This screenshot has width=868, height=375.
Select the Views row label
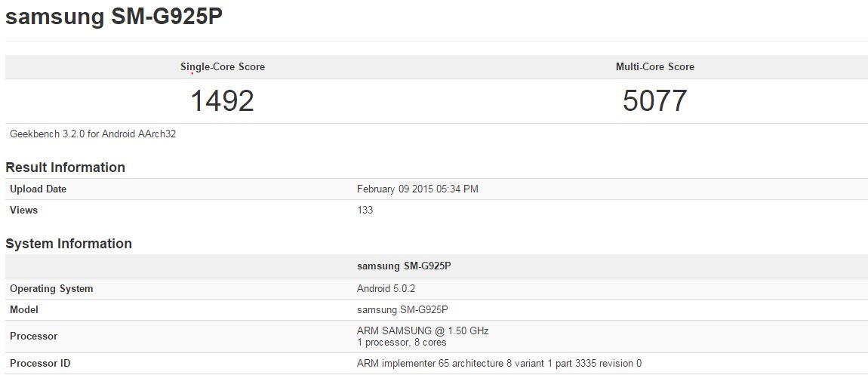24,211
